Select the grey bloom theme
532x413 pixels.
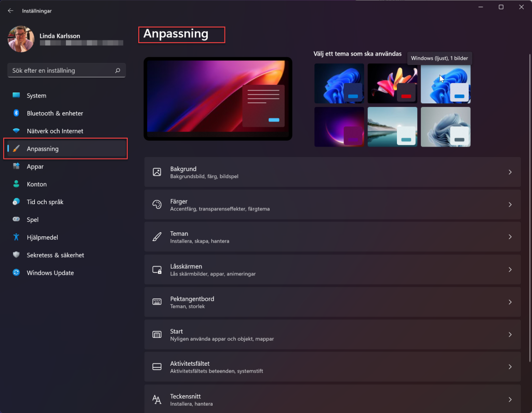click(445, 127)
